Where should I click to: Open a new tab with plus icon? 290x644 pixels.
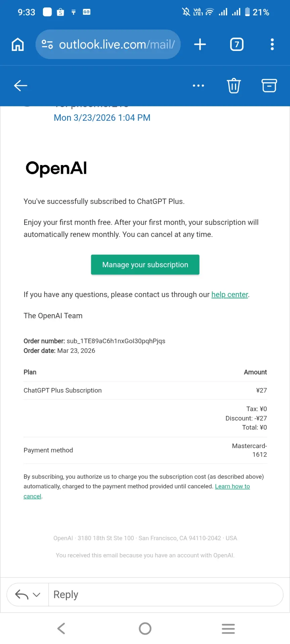coord(200,44)
